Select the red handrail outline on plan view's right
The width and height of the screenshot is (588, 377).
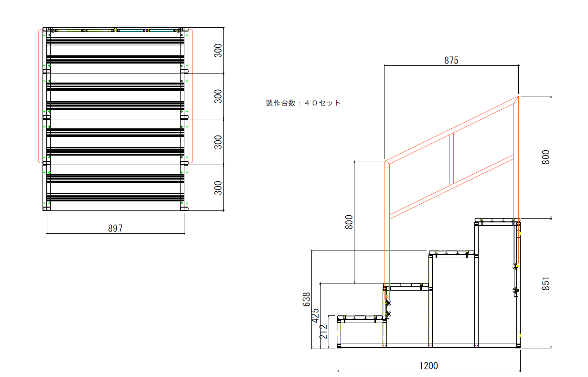[192, 95]
